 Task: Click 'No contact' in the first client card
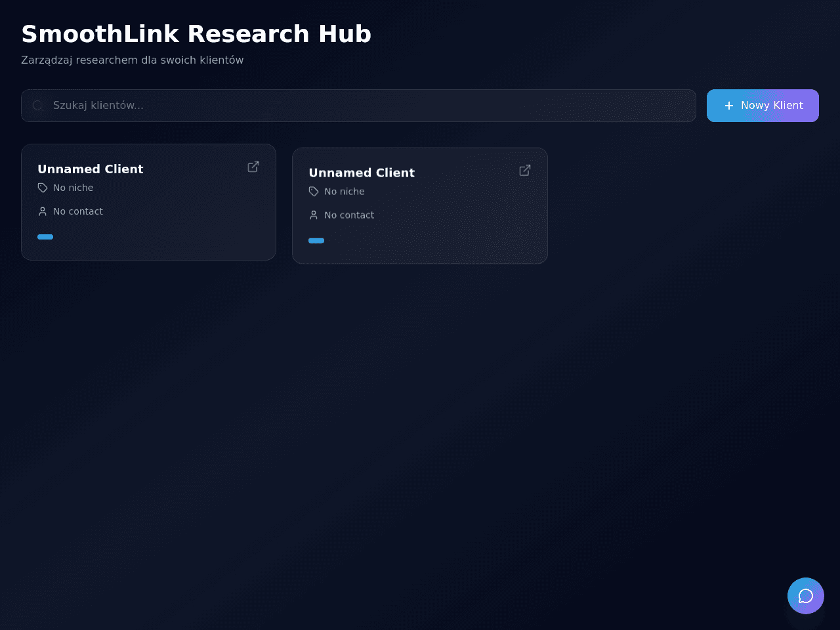coord(78,211)
